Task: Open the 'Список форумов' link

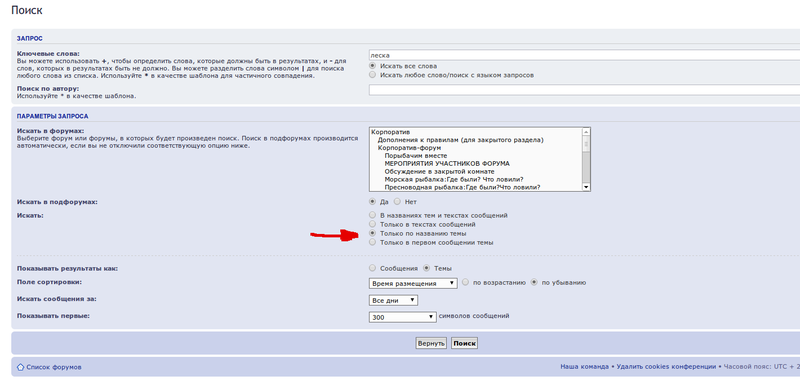Action: click(x=54, y=367)
